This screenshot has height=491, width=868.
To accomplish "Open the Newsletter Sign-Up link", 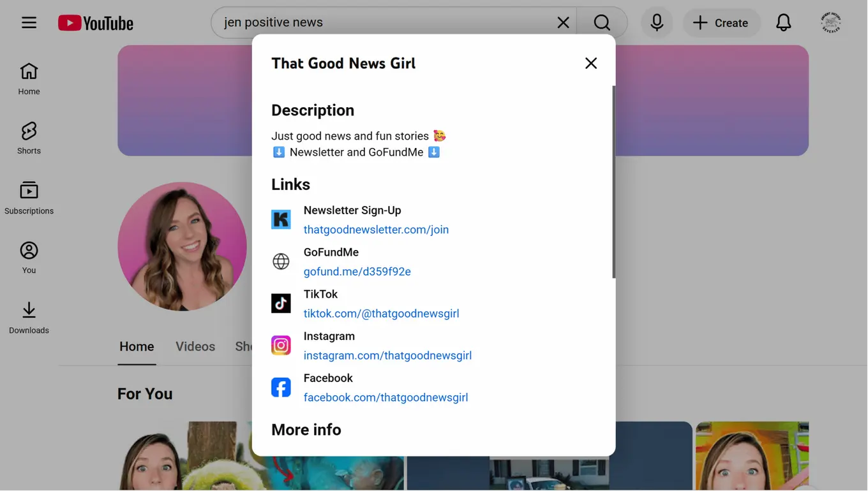I will tap(376, 229).
